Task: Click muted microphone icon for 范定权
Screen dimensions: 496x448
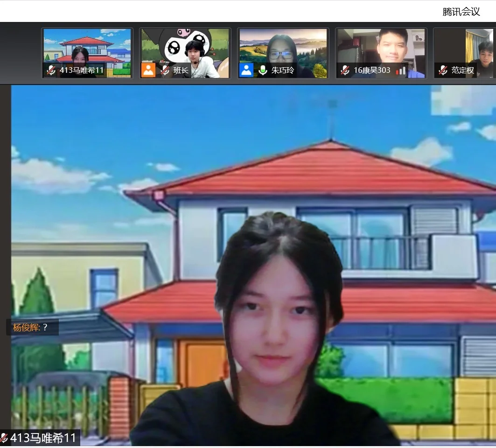Action: click(443, 70)
